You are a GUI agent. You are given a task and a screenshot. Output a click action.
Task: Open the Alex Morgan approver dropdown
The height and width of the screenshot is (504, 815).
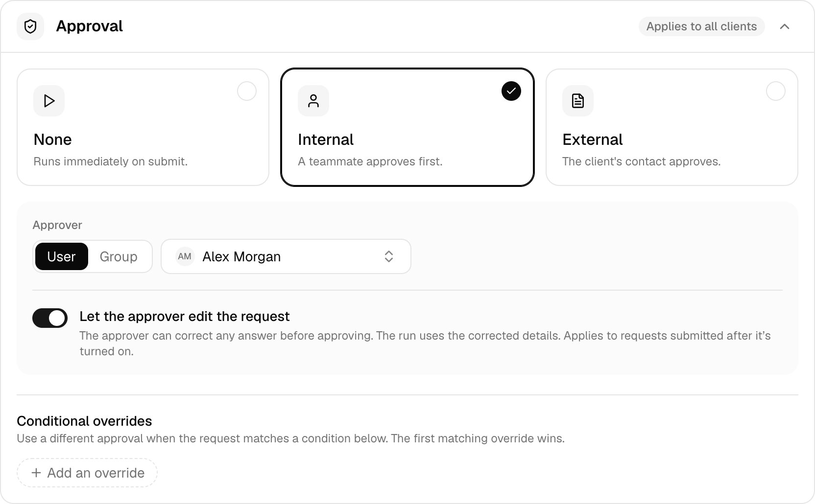[x=286, y=256]
